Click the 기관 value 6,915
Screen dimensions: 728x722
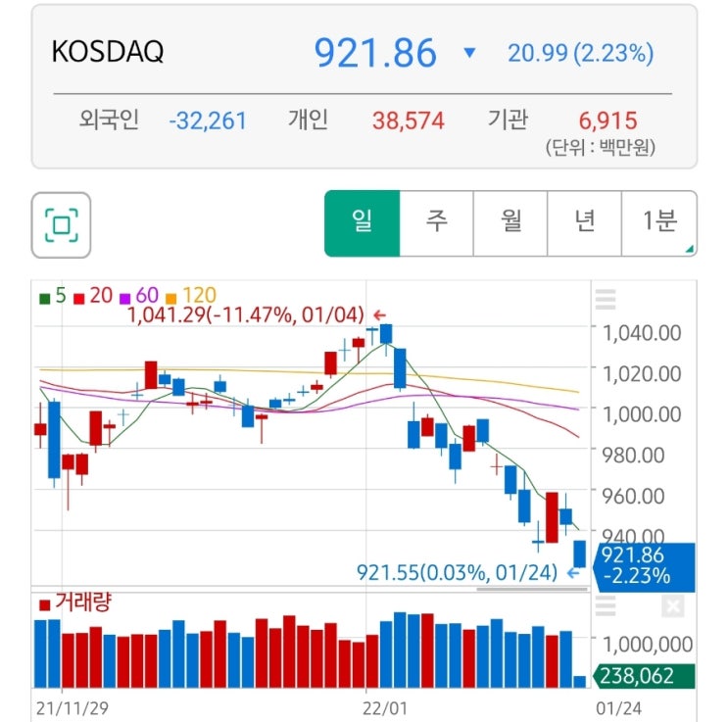[x=607, y=121]
